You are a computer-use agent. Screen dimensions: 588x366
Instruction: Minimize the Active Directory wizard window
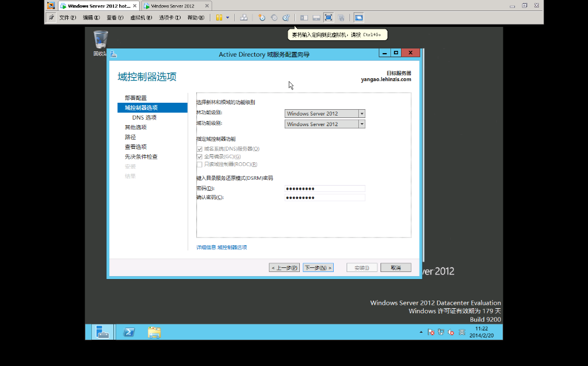click(385, 53)
